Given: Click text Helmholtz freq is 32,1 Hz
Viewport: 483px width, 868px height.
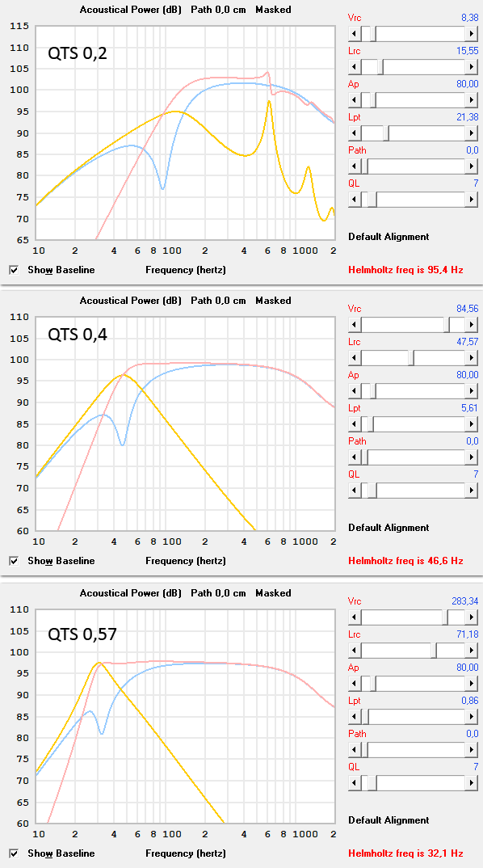Looking at the screenshot, I should (x=405, y=853).
